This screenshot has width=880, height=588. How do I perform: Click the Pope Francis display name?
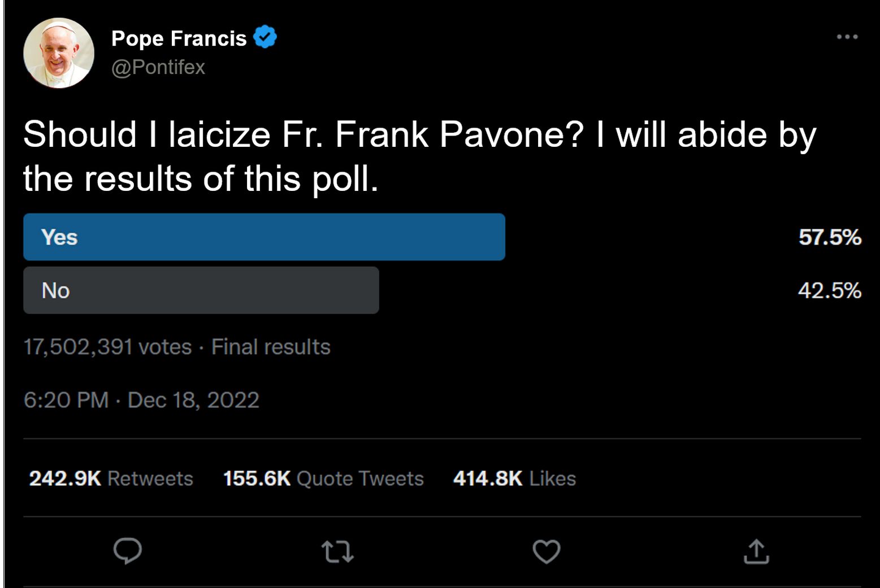pyautogui.click(x=179, y=38)
